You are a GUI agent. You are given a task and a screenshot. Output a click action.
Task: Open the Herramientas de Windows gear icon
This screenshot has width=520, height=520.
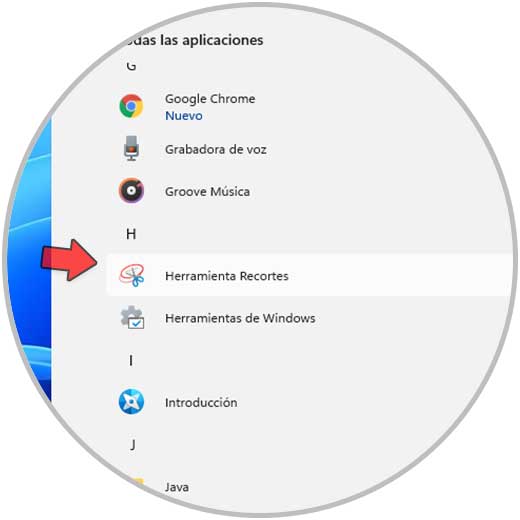(x=132, y=317)
